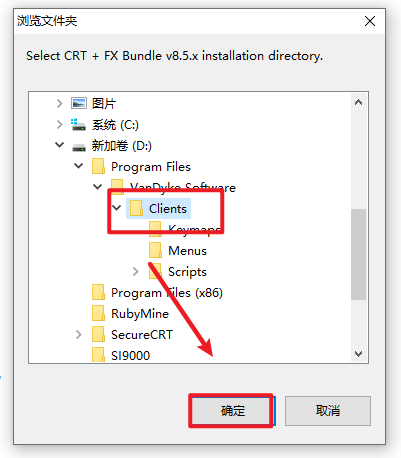This screenshot has height=458, width=401.
Task: Collapse the Program Files folder node
Action: [x=79, y=166]
